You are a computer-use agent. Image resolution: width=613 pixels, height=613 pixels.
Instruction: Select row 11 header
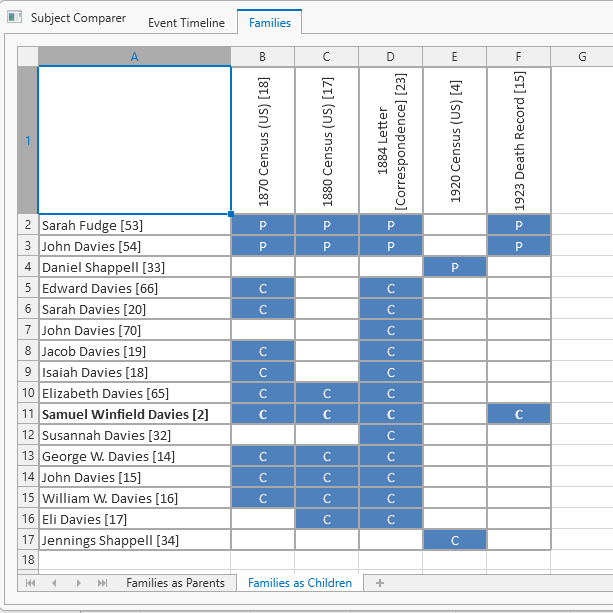tap(27, 414)
